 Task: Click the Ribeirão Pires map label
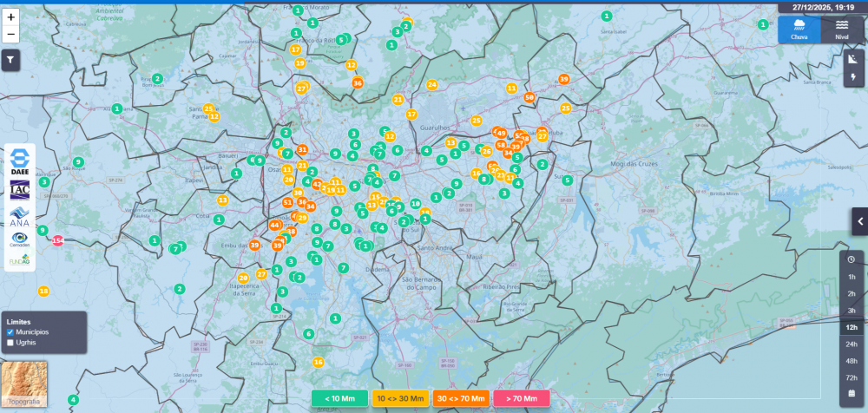tap(502, 287)
